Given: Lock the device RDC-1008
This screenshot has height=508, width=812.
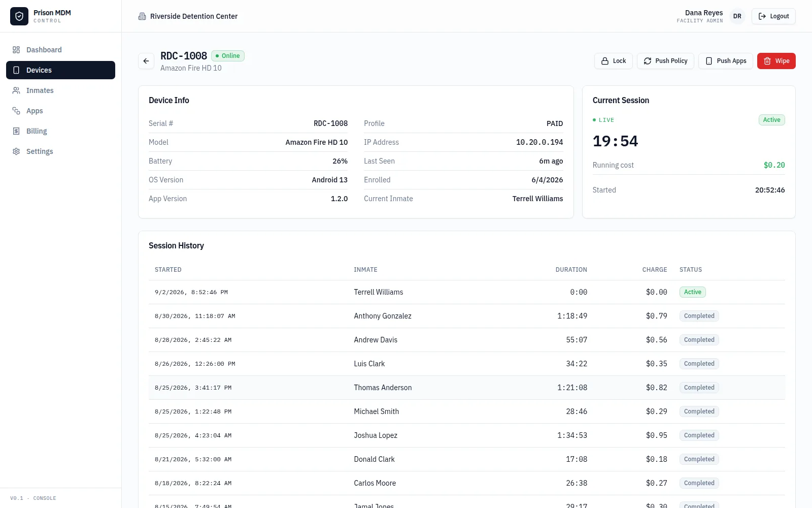Looking at the screenshot, I should (x=614, y=61).
